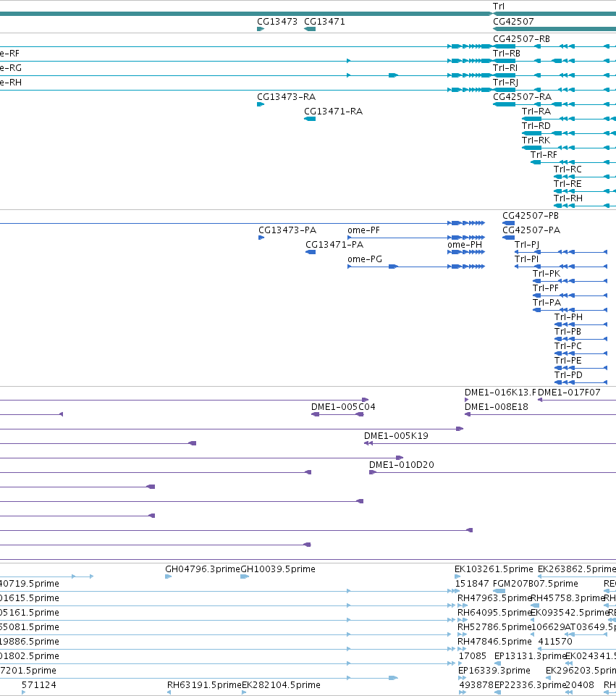
Task: Select transcript Trl-RI label
Action: (505, 68)
